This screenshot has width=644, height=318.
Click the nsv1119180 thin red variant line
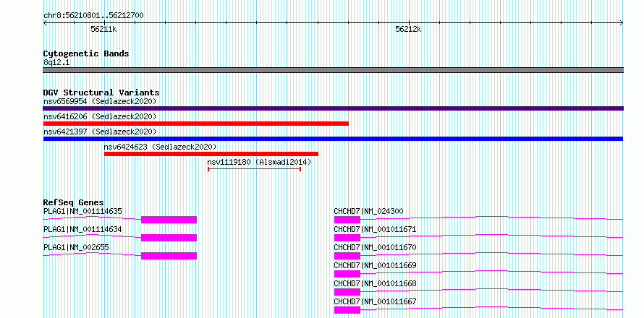255,169
